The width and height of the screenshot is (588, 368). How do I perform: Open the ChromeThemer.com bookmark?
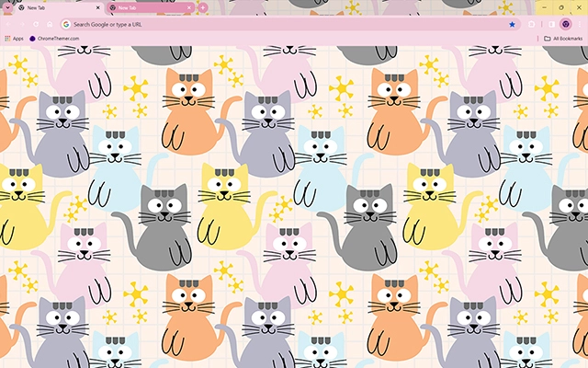tap(54, 39)
